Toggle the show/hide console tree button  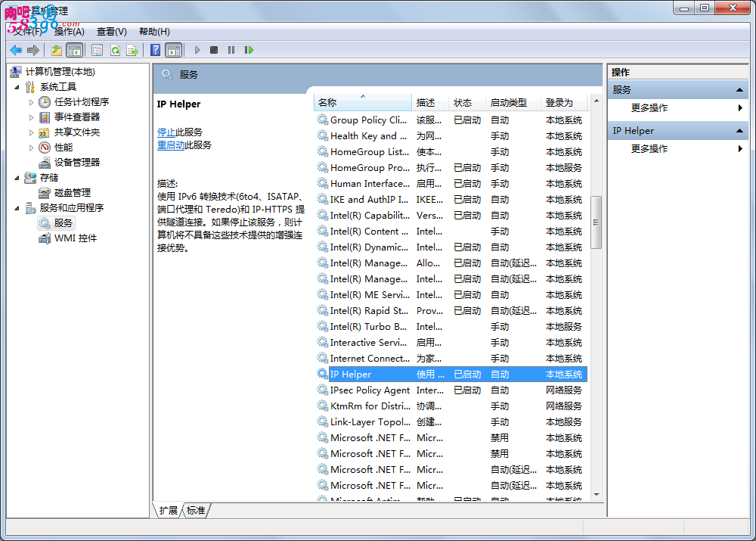coord(74,50)
